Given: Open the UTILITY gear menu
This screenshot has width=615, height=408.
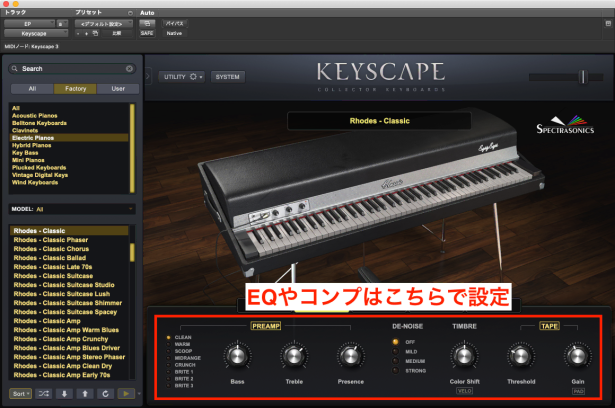Looking at the screenshot, I should [x=182, y=77].
